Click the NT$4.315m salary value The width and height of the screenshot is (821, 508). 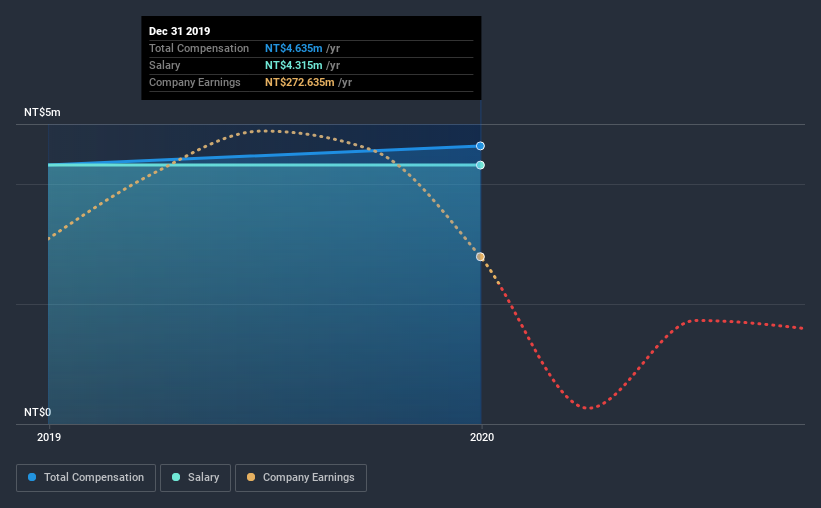(x=294, y=65)
